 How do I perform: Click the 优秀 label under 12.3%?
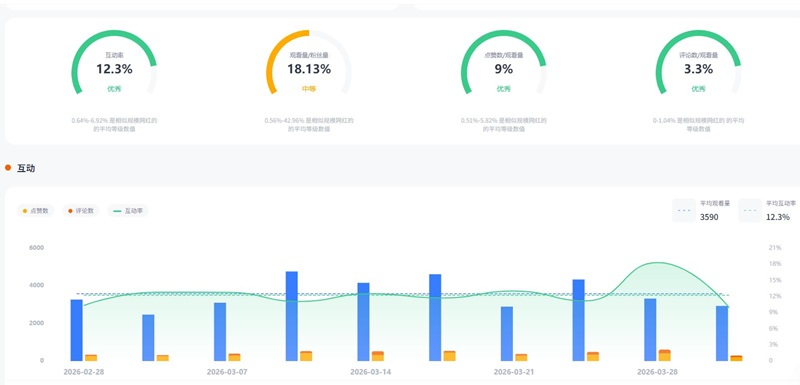[x=114, y=89]
